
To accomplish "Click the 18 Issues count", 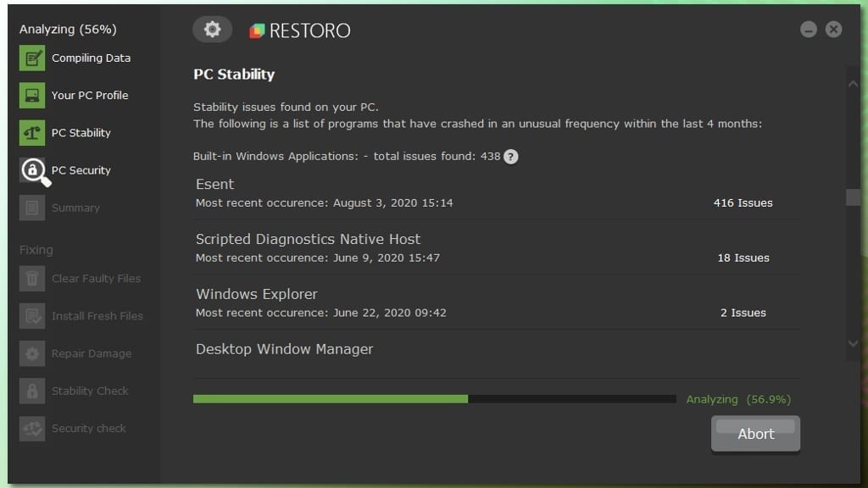I will click(x=743, y=258).
